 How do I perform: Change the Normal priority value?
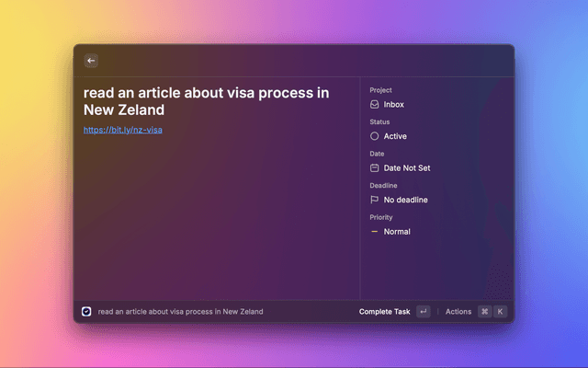[x=397, y=232]
